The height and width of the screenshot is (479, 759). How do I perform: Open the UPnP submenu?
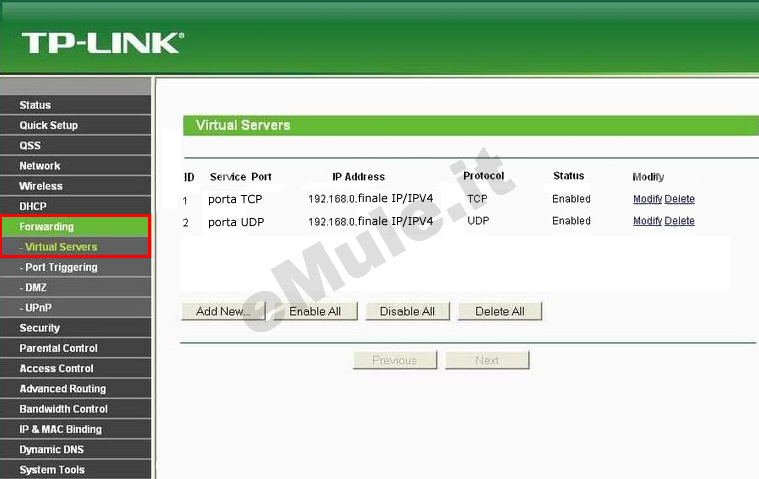[x=76, y=308]
